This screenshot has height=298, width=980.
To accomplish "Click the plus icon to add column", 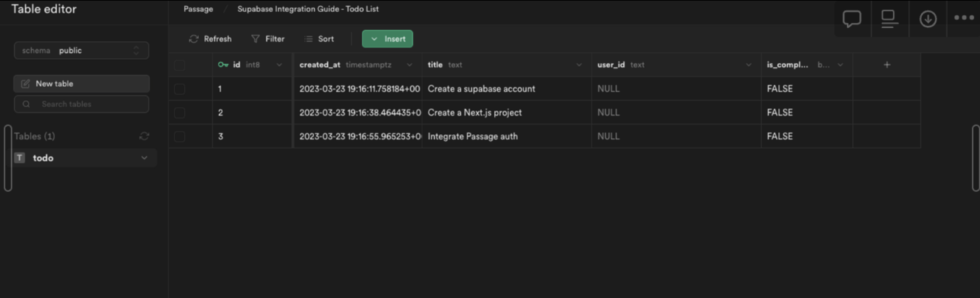I will [x=887, y=65].
